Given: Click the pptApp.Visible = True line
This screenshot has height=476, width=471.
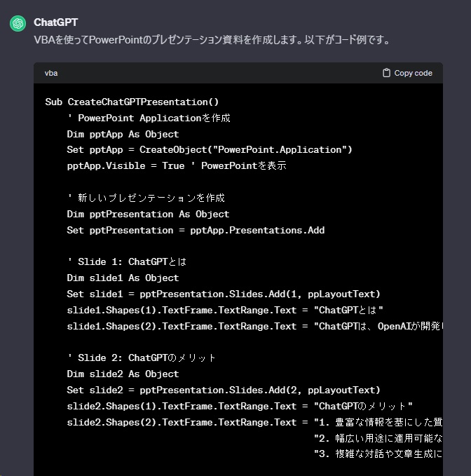Looking at the screenshot, I should [177, 165].
